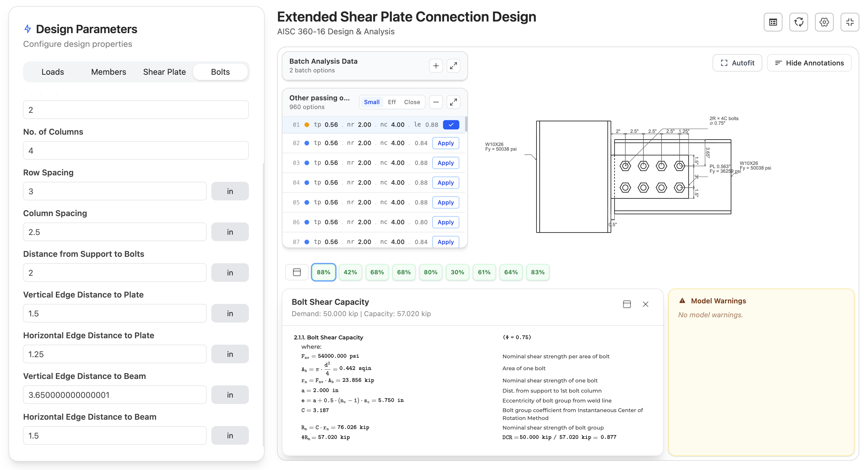Image resolution: width=868 pixels, height=470 pixels.
Task: Click Hide Annotations button
Action: (809, 63)
